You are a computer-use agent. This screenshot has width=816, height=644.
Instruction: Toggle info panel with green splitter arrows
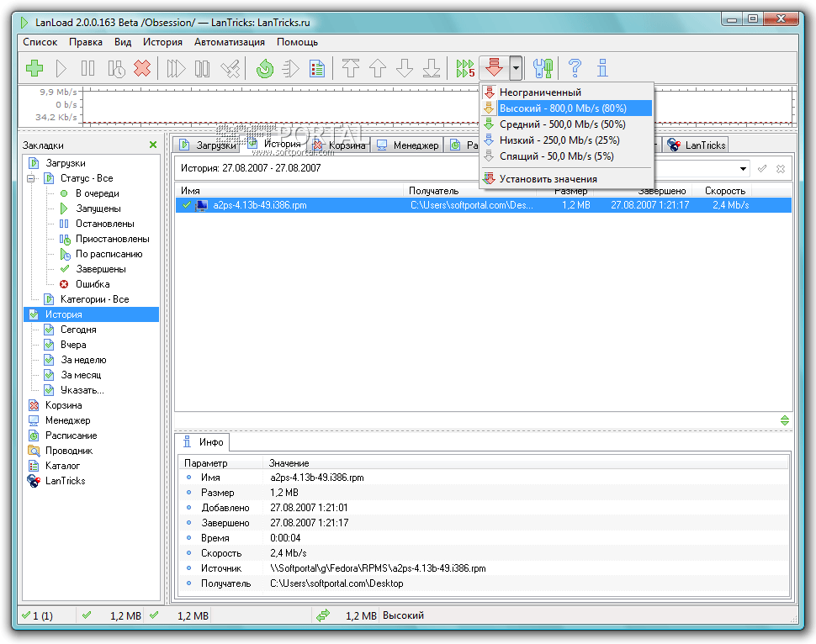pyautogui.click(x=785, y=420)
